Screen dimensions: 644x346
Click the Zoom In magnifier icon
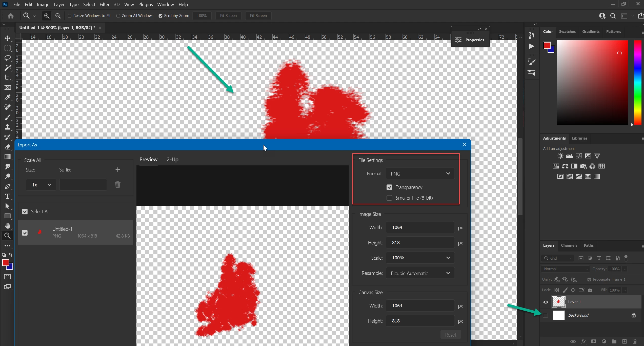[x=47, y=16]
